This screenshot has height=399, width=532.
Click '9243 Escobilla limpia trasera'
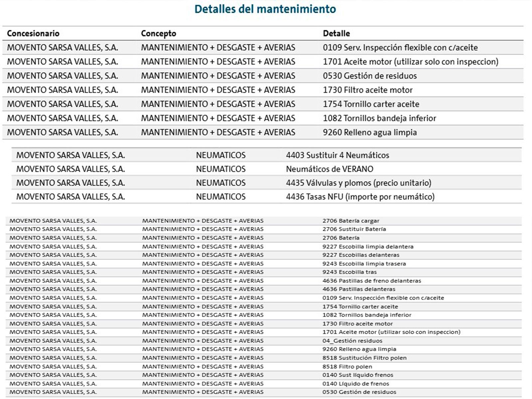(364, 264)
